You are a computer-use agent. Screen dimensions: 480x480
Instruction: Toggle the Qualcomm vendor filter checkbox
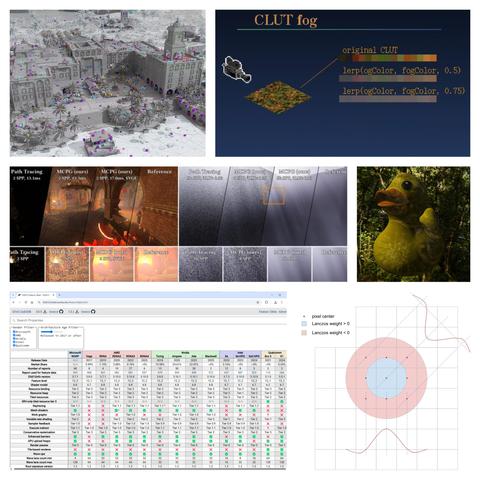coord(14,345)
